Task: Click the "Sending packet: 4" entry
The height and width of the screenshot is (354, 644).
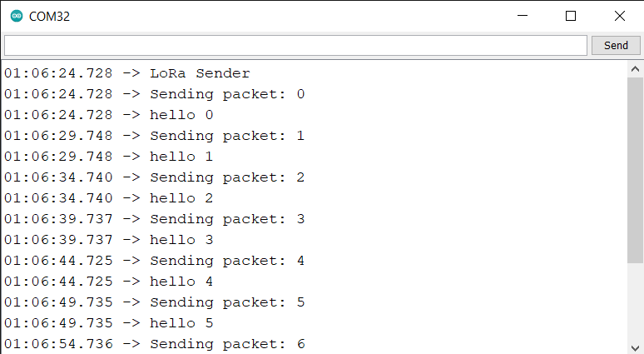Action: (227, 261)
